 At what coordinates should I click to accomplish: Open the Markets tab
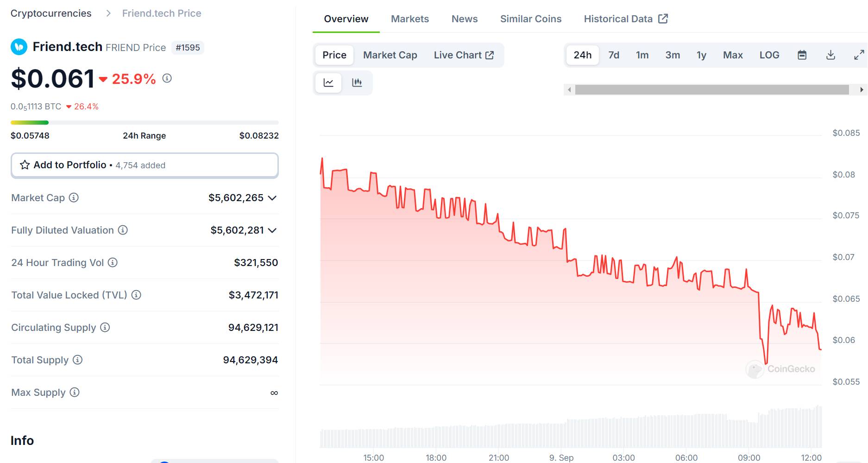coord(410,19)
